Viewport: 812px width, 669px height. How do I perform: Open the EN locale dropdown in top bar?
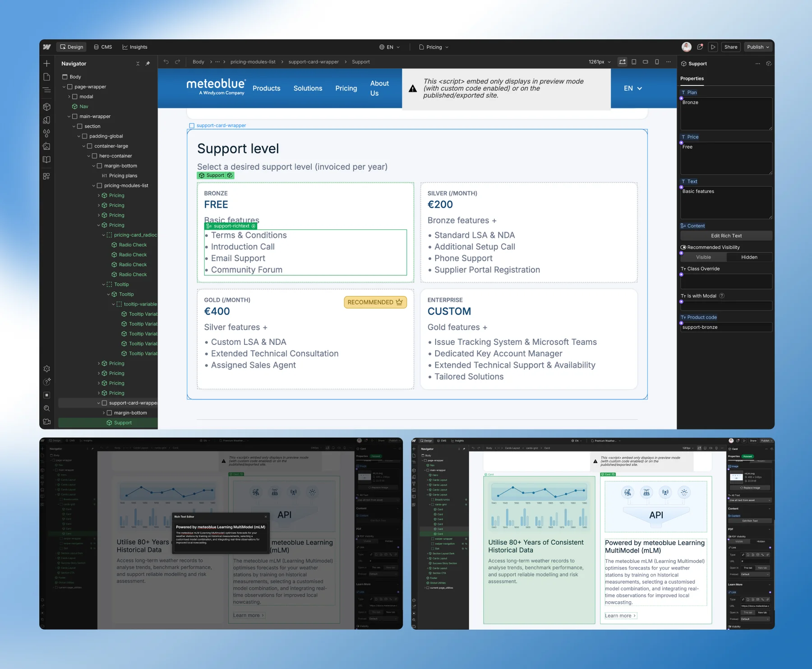coord(389,47)
